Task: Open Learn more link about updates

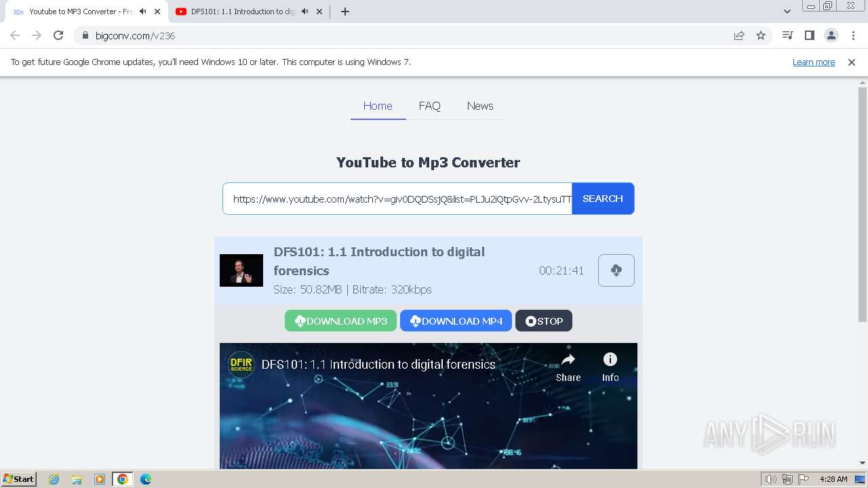Action: [814, 62]
